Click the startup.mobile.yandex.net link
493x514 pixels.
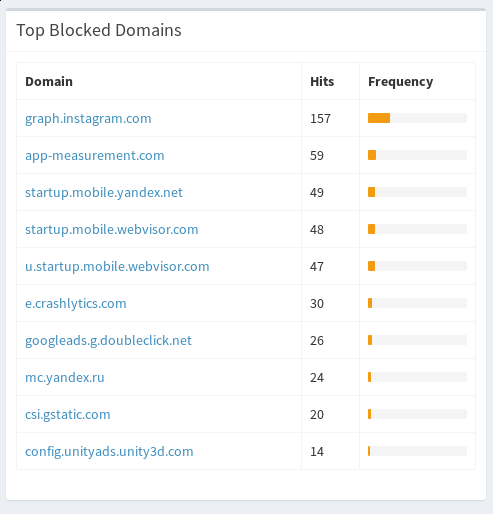click(x=104, y=193)
